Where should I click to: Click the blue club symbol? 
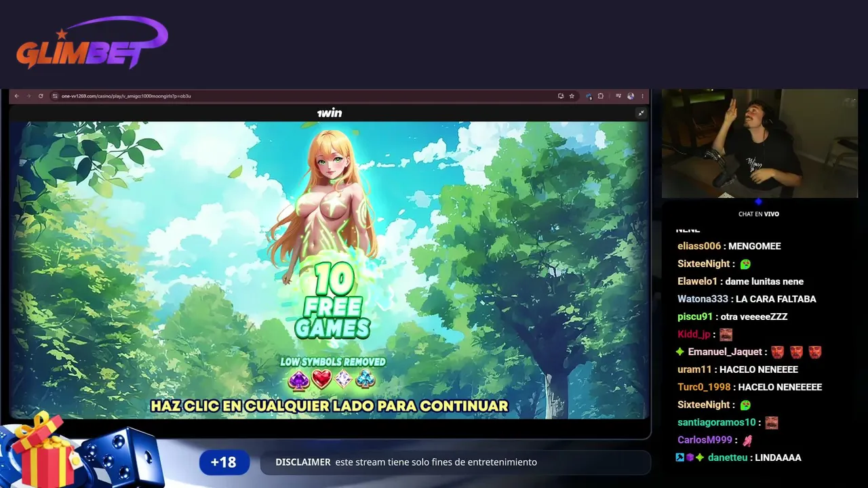[366, 380]
